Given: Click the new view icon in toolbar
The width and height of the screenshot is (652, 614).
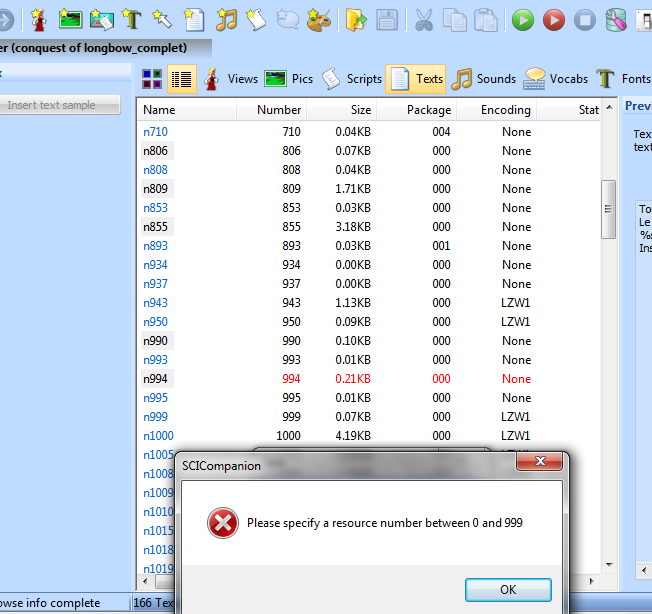Looking at the screenshot, I should (x=39, y=20).
